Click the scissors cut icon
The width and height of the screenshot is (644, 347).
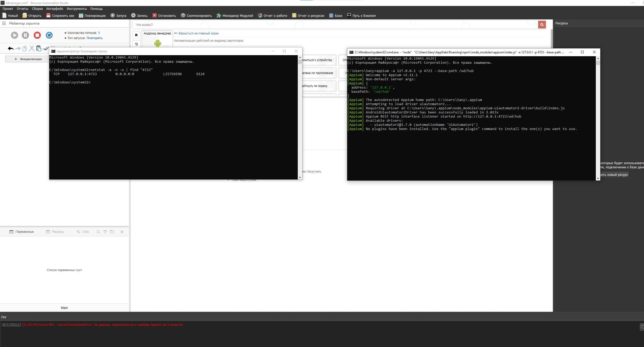[x=32, y=48]
